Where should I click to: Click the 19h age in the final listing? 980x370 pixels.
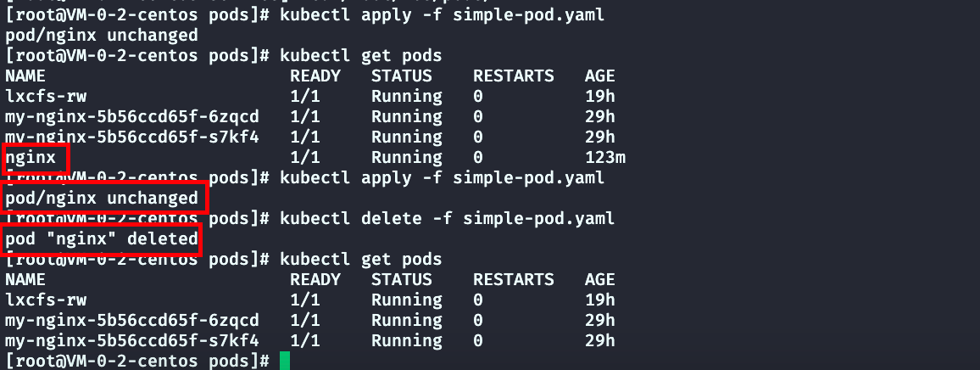[x=600, y=300]
